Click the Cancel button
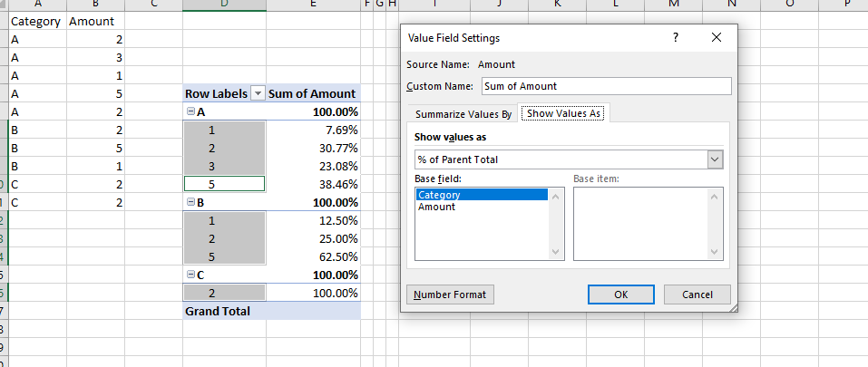Viewport: 868px width, 367px height. pos(697,295)
